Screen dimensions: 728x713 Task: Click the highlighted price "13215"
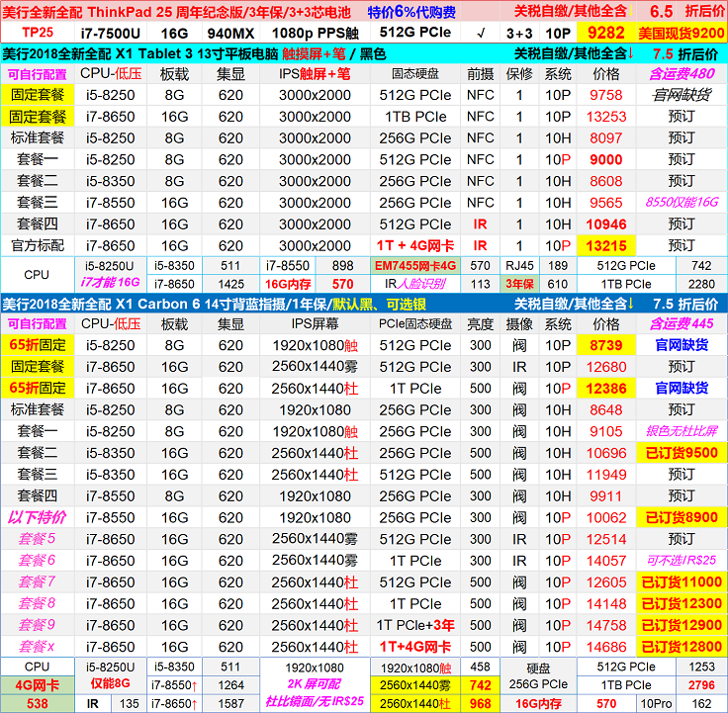606,245
